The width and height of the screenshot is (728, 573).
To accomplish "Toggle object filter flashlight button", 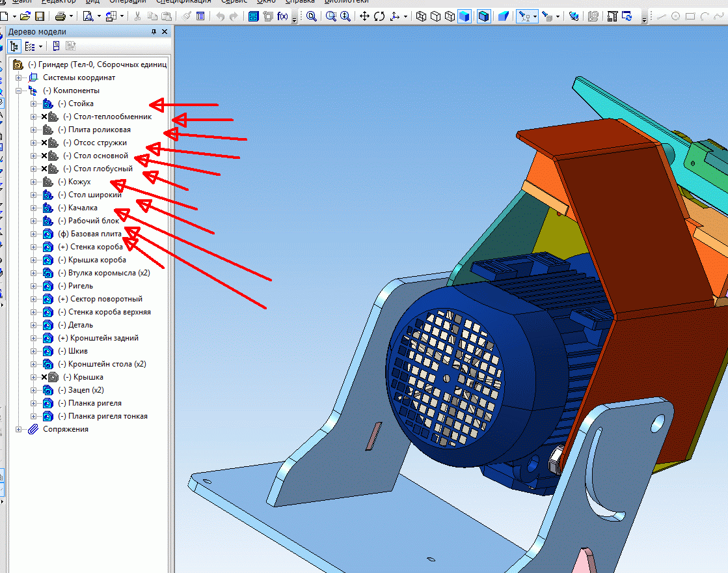I will tap(524, 16).
